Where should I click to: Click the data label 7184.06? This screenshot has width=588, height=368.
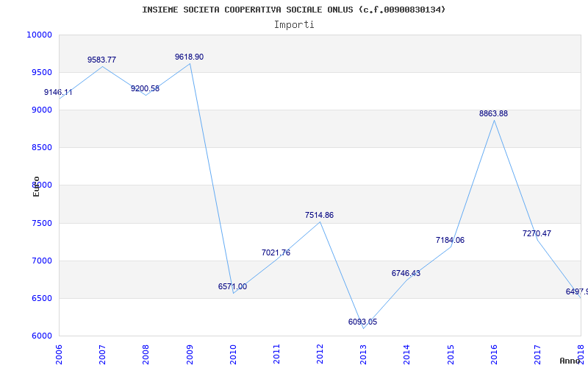click(x=450, y=241)
